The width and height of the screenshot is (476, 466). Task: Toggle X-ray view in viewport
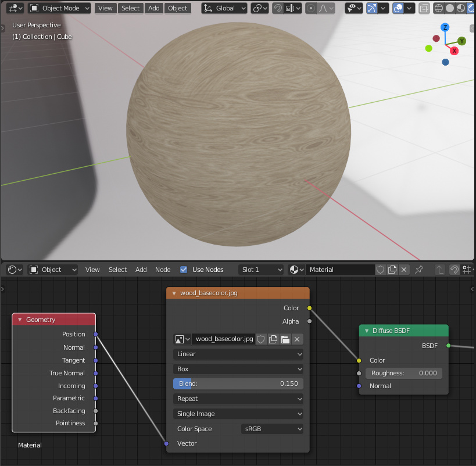[x=424, y=8]
